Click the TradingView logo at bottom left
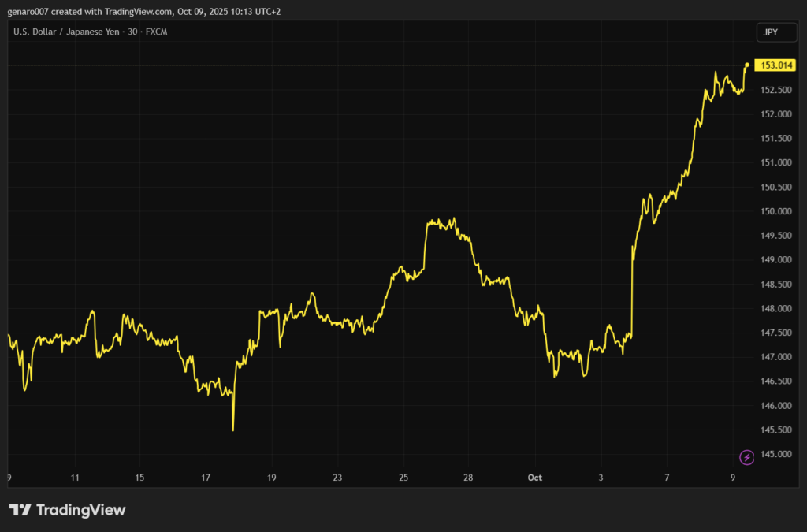The width and height of the screenshot is (807, 532). click(x=67, y=510)
